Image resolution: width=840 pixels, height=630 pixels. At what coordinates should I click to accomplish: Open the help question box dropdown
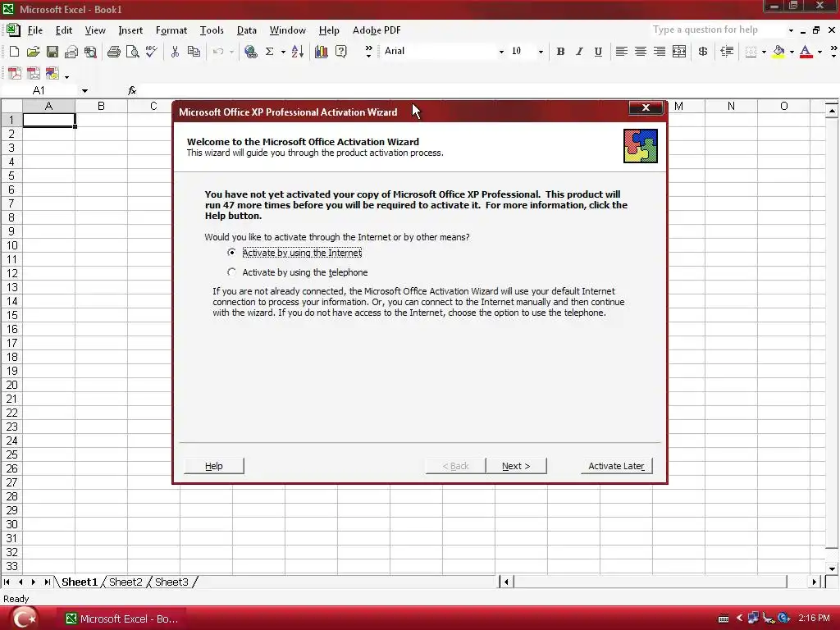point(791,30)
